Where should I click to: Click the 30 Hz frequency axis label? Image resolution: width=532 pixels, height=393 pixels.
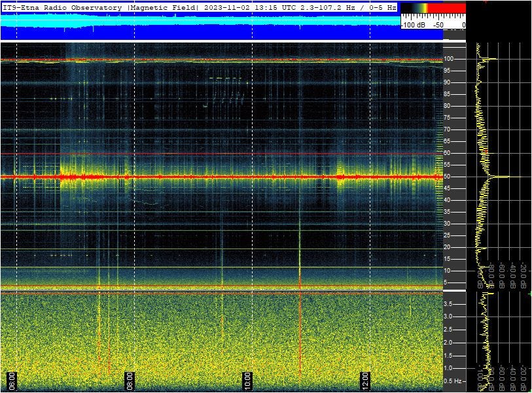tap(447, 224)
